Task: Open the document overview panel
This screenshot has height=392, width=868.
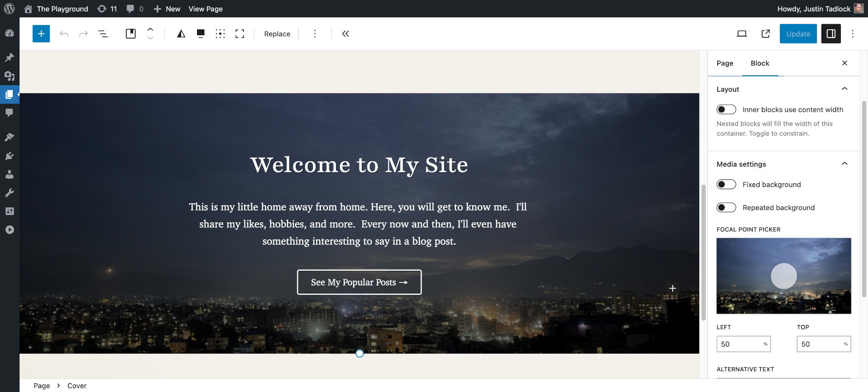Action: [103, 34]
